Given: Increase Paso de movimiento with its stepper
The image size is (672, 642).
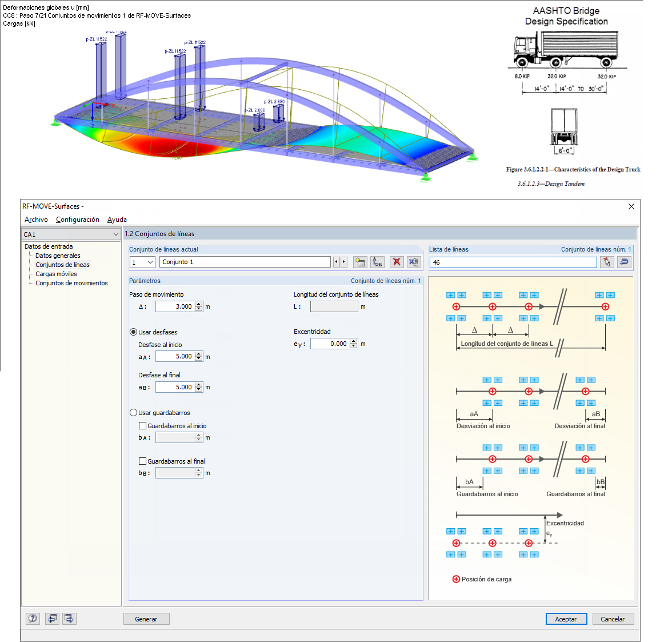Looking at the screenshot, I should point(199,304).
